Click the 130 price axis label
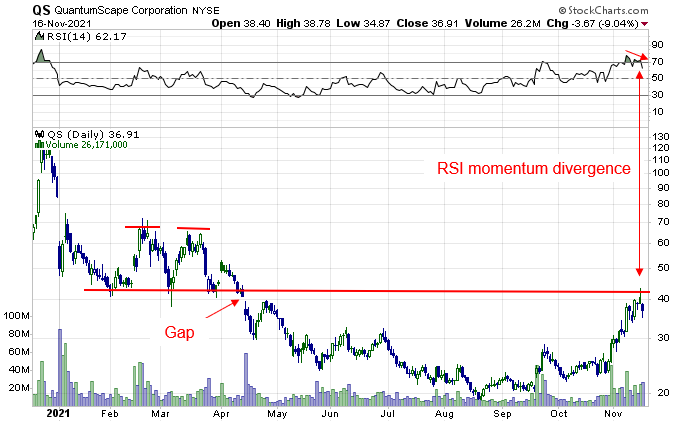 pos(660,137)
